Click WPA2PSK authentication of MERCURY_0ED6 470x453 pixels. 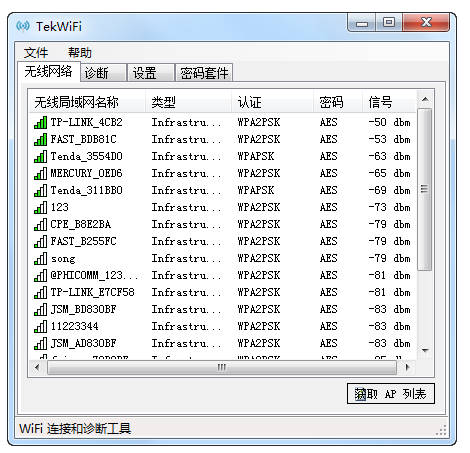tap(259, 173)
